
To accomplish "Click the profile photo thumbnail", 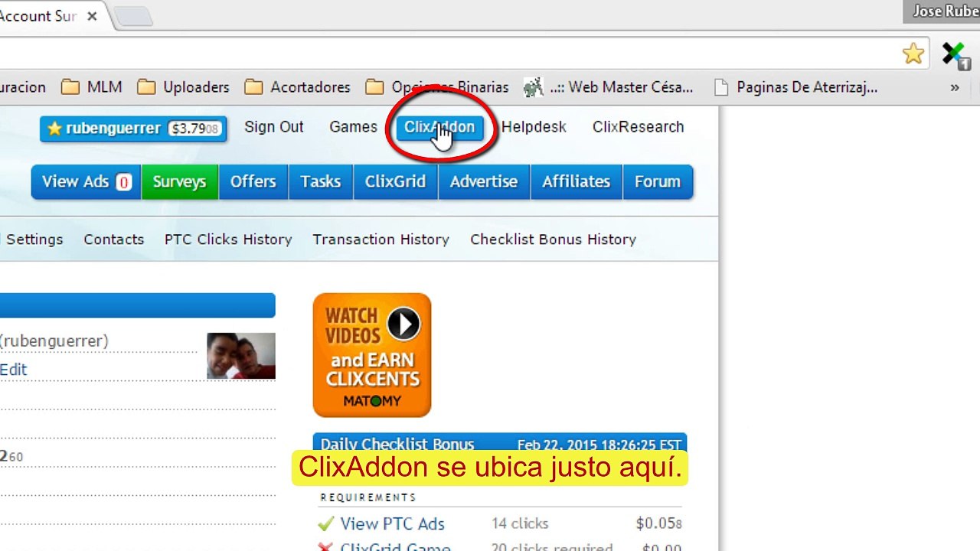I will tap(241, 356).
